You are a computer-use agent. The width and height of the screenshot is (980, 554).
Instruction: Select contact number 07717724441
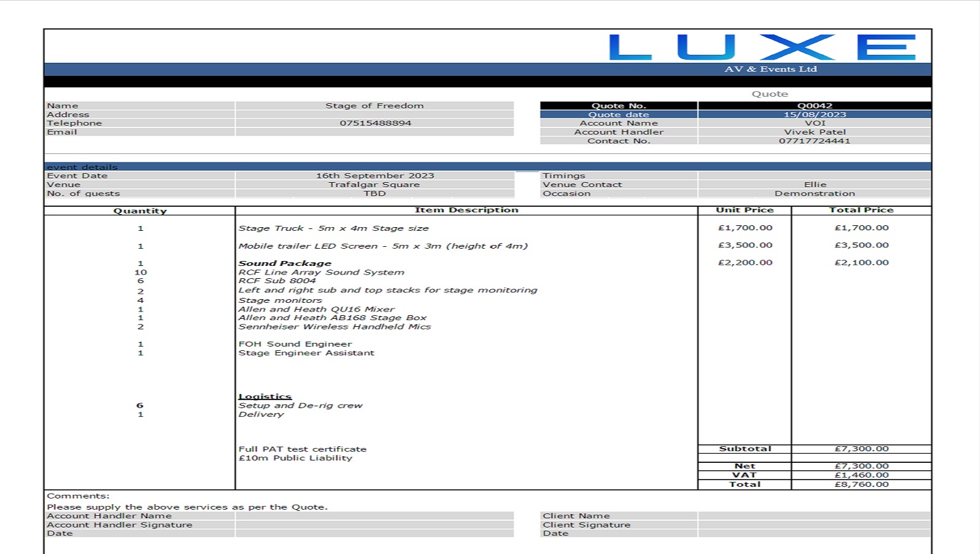[815, 141]
